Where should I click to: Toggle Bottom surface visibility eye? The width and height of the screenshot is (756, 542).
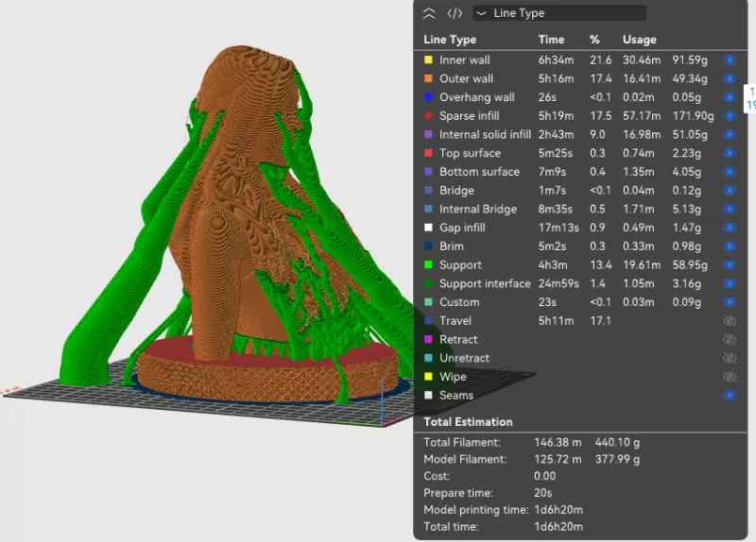pyautogui.click(x=730, y=172)
